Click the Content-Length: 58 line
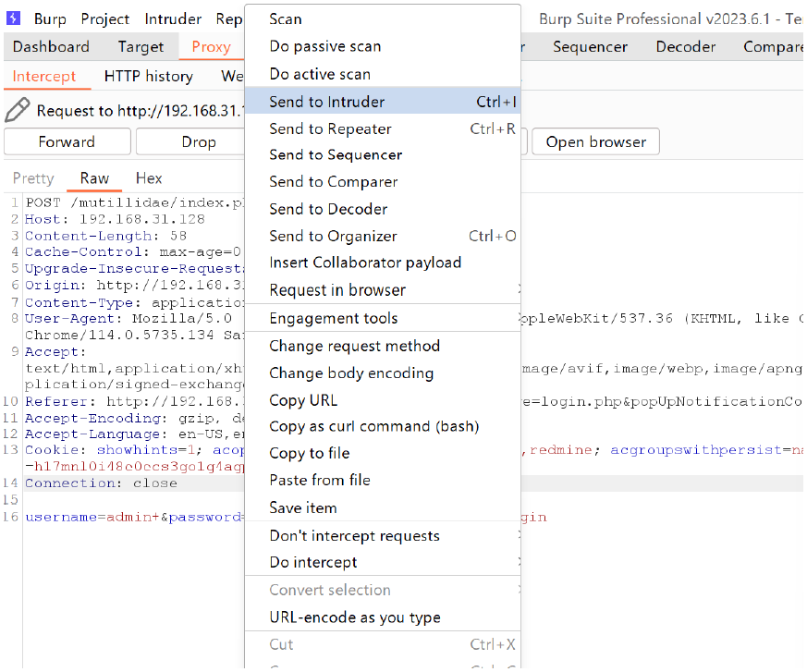The image size is (807, 672). click(105, 236)
